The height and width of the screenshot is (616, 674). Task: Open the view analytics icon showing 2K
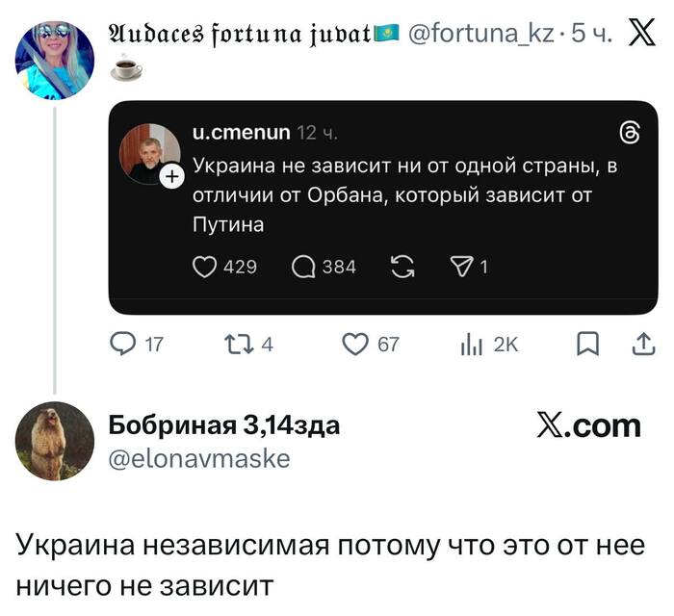coord(474,345)
